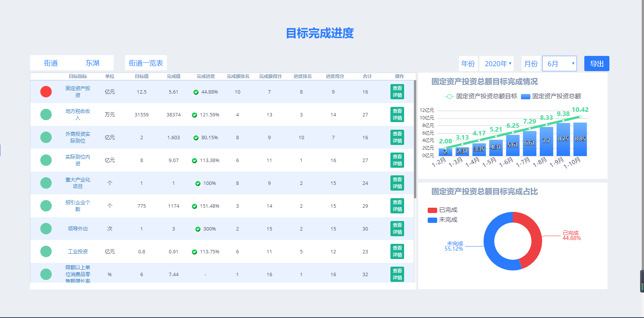Click green check icon beside 44.88% progress
This screenshot has width=644, height=318.
[196, 92]
